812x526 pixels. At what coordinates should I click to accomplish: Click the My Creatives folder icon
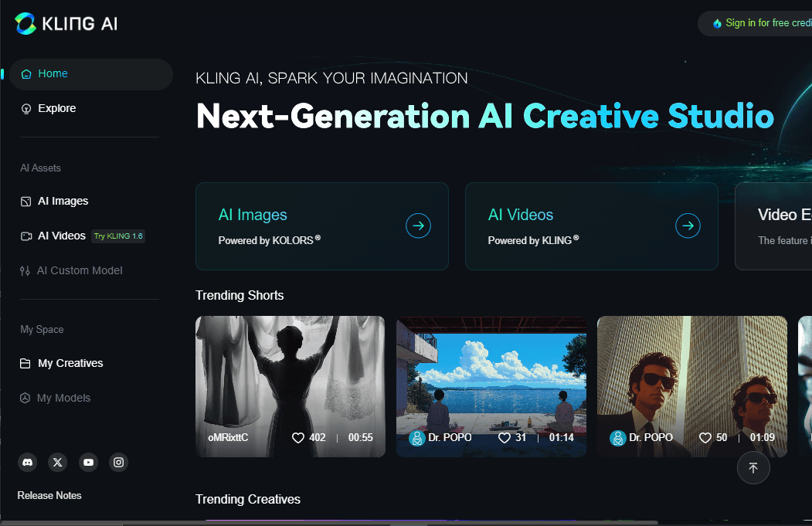[x=25, y=364]
